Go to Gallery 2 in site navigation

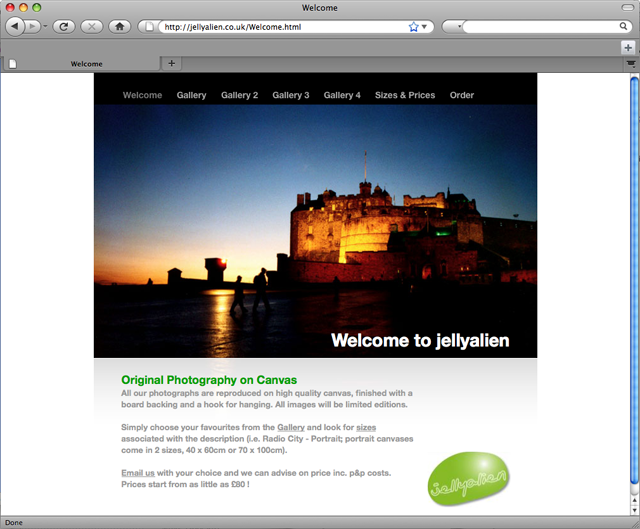pyautogui.click(x=240, y=95)
